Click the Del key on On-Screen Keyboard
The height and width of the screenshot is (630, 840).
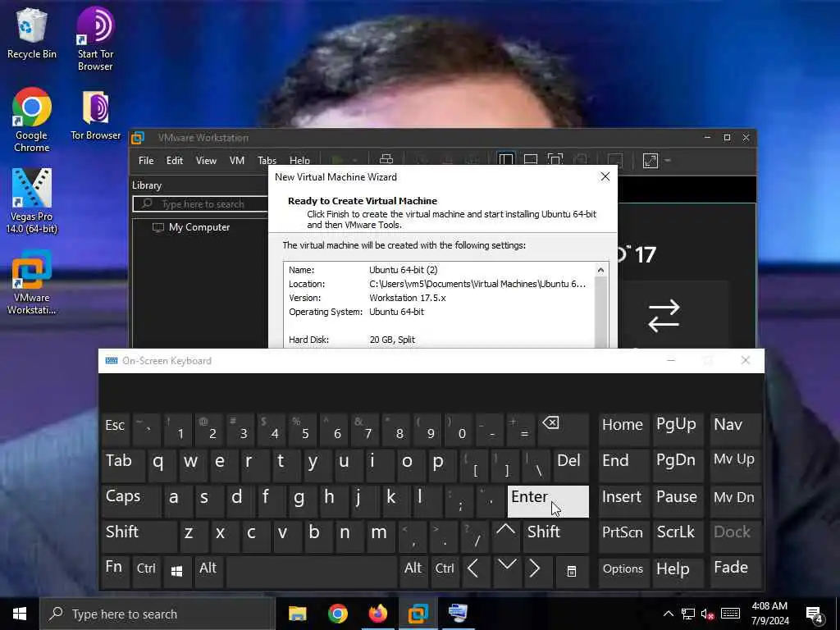pyautogui.click(x=571, y=464)
